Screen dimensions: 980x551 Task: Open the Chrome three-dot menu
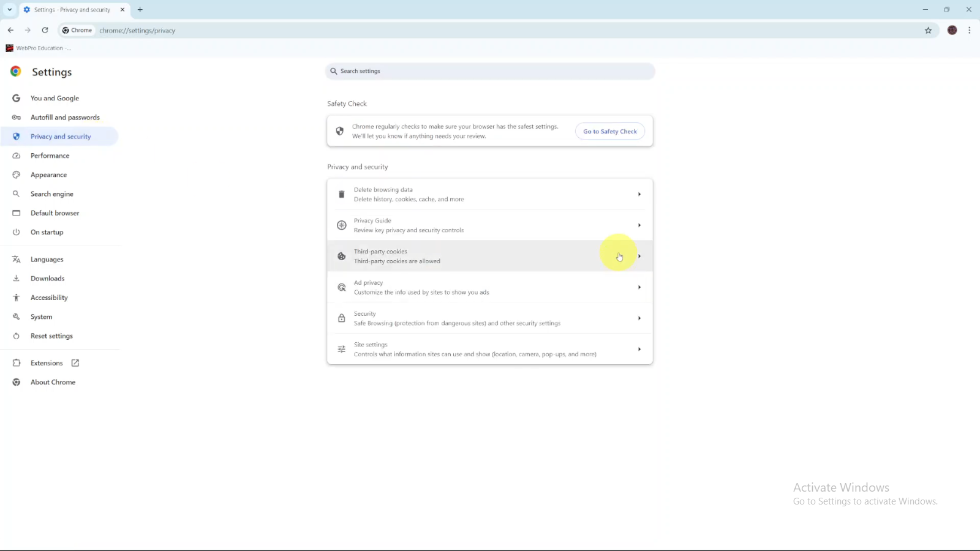[969, 30]
